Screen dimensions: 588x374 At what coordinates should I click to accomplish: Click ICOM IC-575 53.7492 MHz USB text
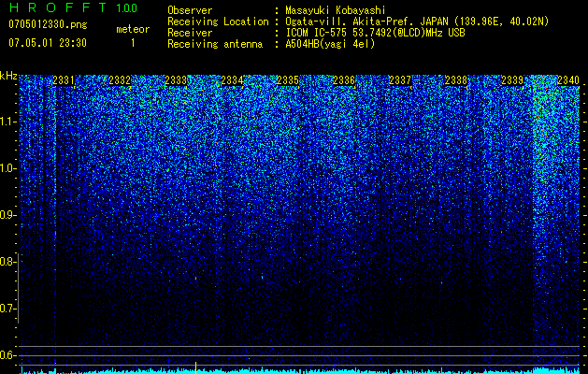376,33
